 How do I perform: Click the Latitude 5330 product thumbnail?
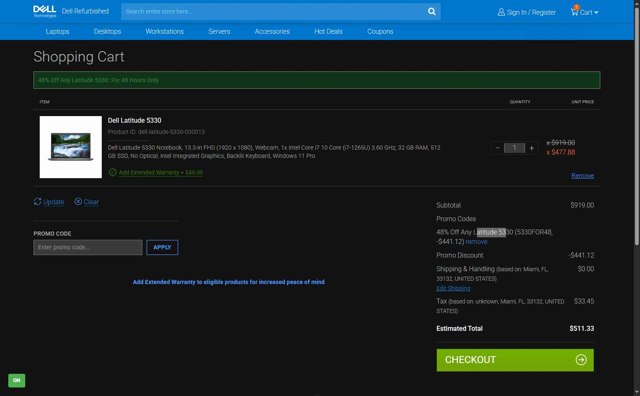click(71, 147)
